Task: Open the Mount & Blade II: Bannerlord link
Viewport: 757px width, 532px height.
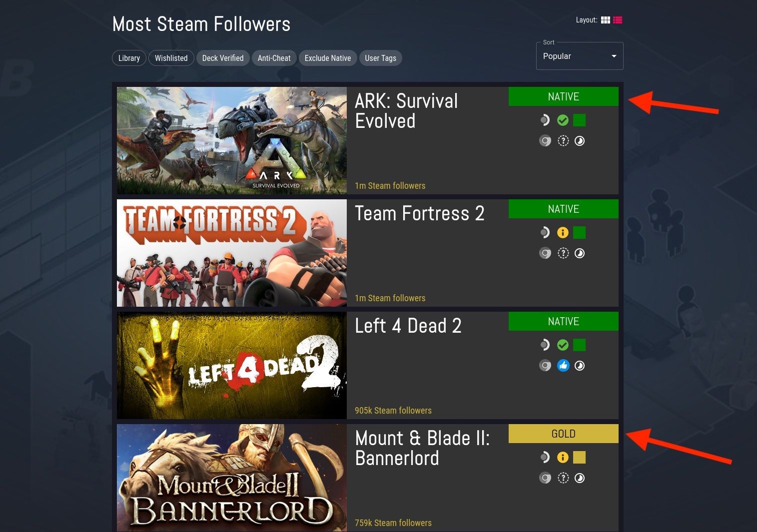Action: click(x=422, y=448)
